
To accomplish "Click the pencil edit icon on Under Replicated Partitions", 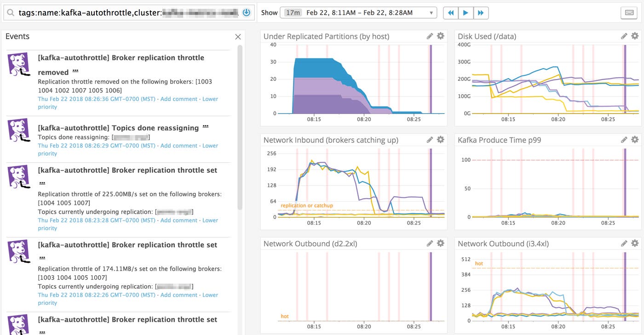I will (430, 36).
